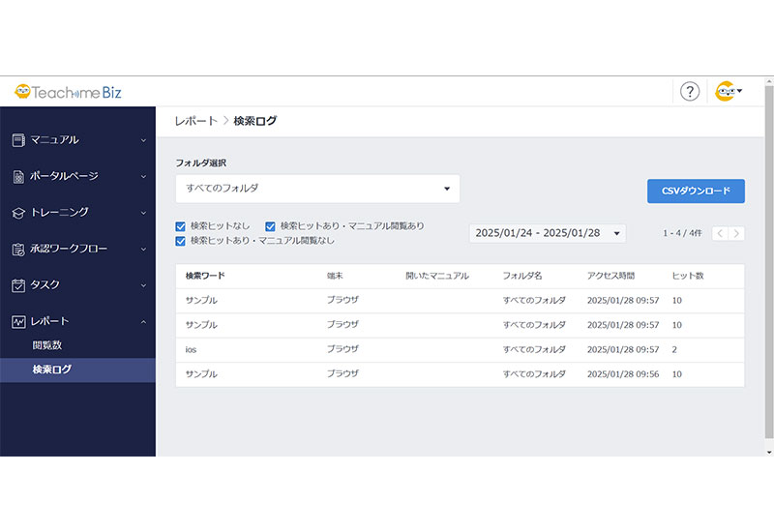Open the help question mark icon

[x=689, y=92]
